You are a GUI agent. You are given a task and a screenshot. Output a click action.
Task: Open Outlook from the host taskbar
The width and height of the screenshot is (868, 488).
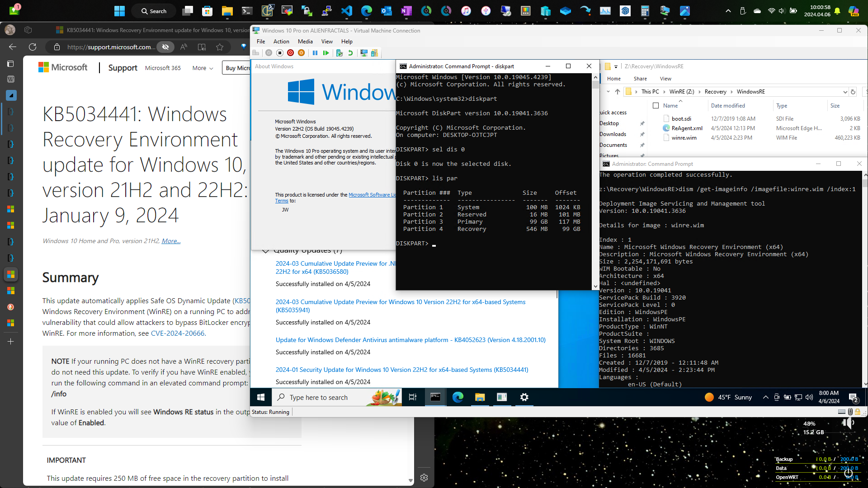tap(387, 11)
